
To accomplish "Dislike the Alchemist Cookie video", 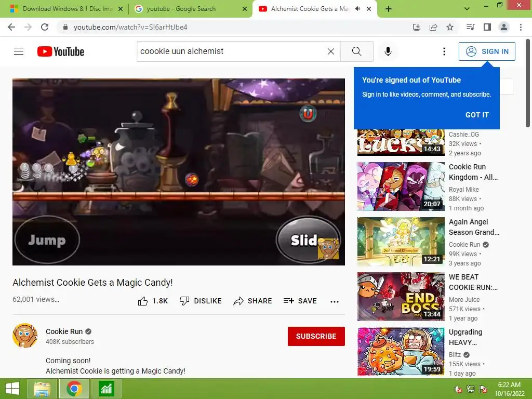I will pos(201,301).
